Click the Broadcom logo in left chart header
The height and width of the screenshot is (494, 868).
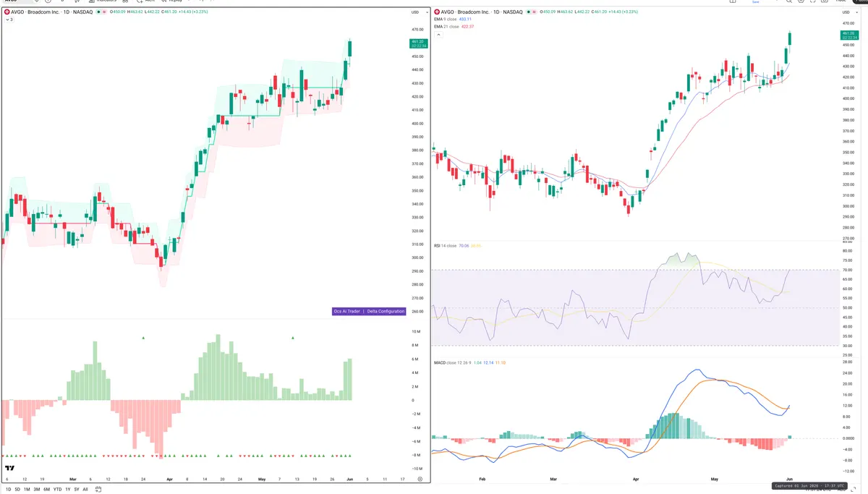[7, 12]
